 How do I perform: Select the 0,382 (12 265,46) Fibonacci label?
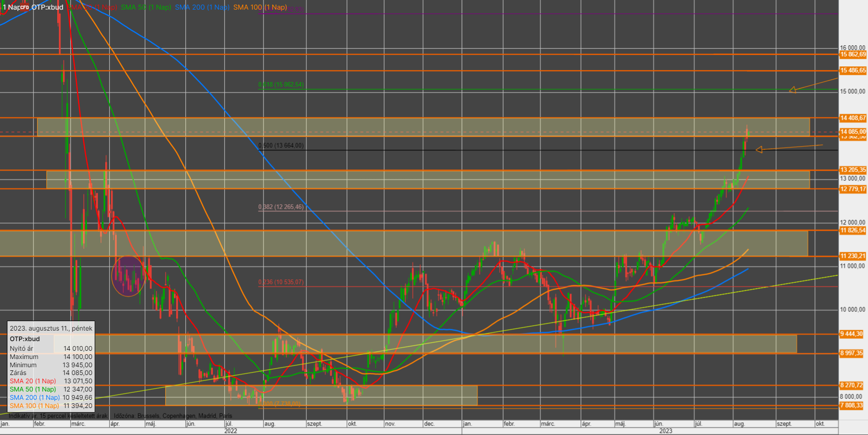coord(281,207)
